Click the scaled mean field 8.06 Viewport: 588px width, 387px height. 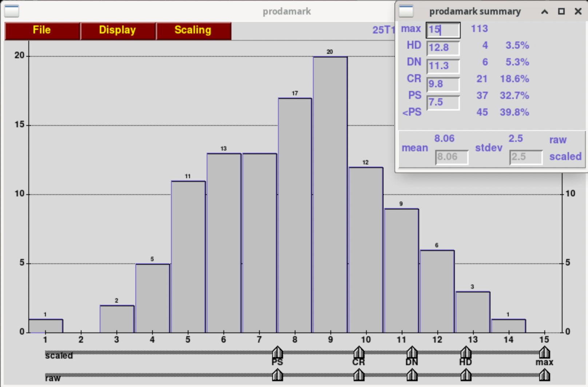(452, 157)
